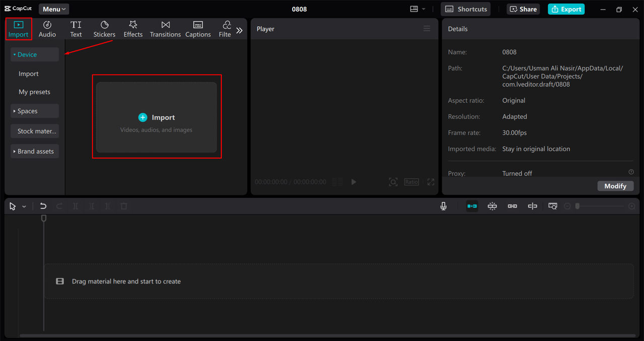Open the Text tab
This screenshot has width=644, height=341.
[x=76, y=29]
